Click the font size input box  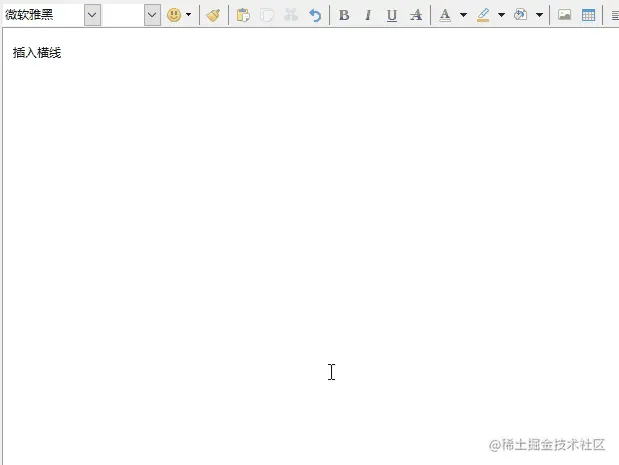[x=123, y=15]
